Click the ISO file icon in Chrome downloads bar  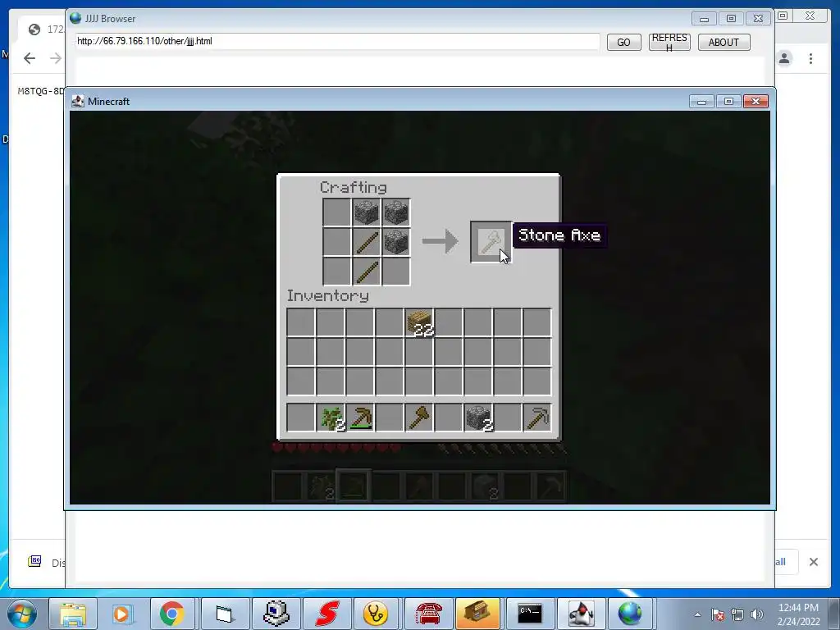click(x=34, y=561)
